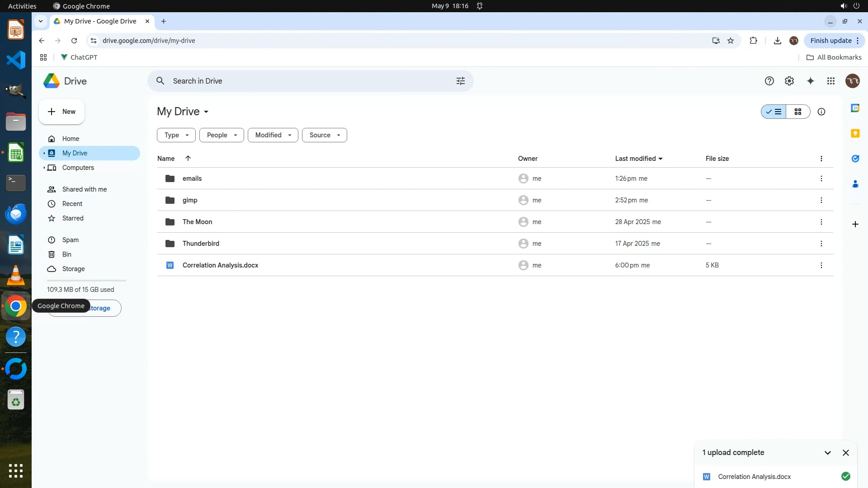
Task: Open advanced search filter options icon
Action: (x=460, y=81)
